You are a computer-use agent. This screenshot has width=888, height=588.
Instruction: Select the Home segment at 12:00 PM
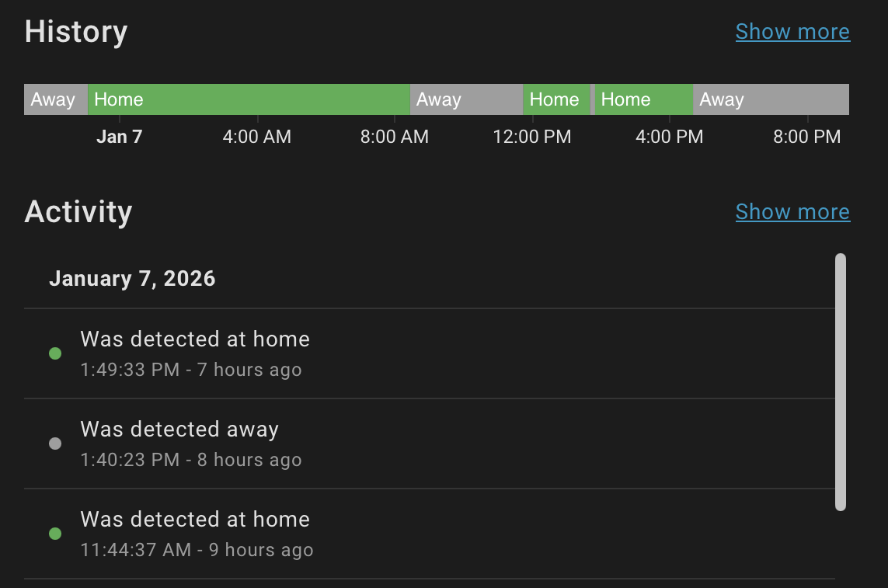555,99
